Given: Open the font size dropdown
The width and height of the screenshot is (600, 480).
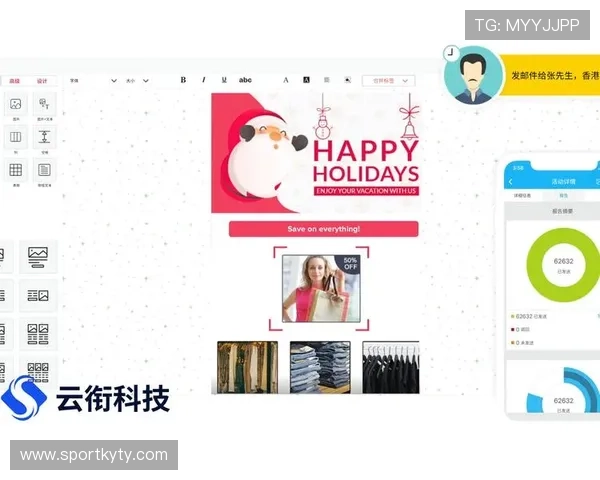Looking at the screenshot, I should [137, 81].
